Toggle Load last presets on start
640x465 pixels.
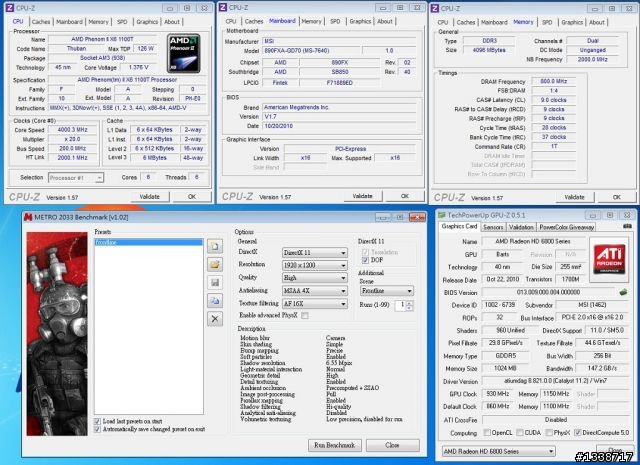pyautogui.click(x=97, y=421)
